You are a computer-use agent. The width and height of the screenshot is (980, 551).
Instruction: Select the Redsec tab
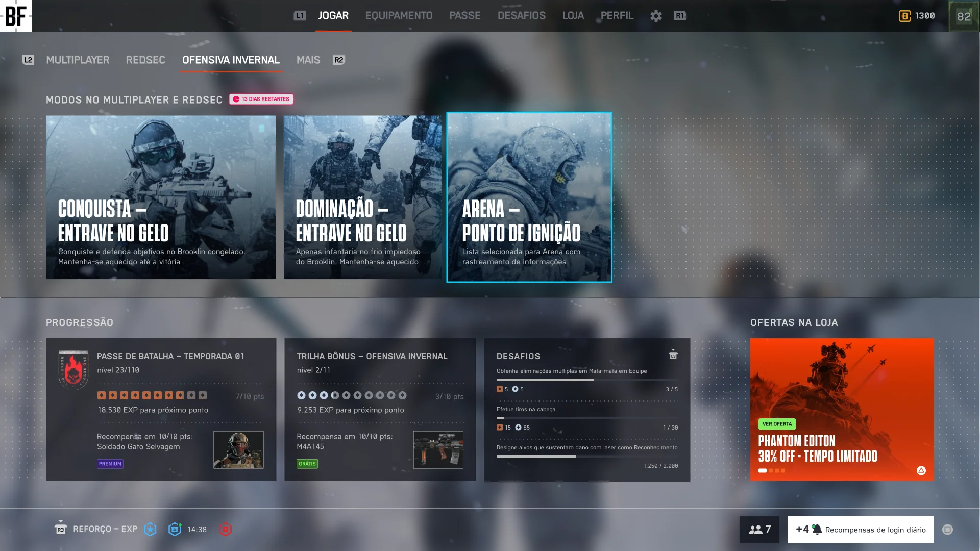click(145, 60)
